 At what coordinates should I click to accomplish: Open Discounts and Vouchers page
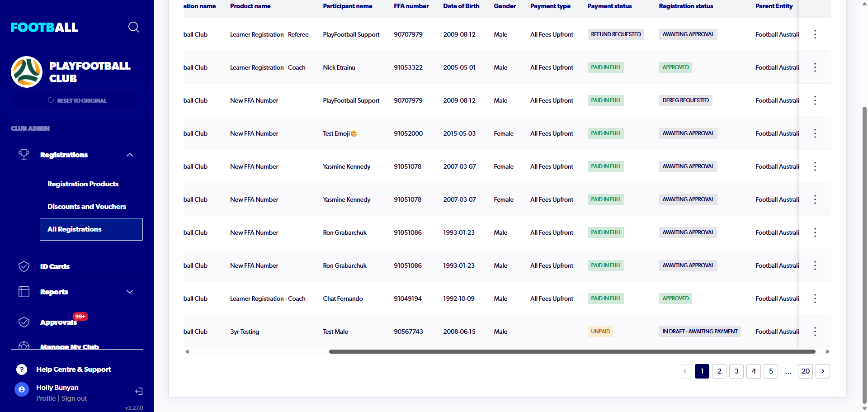click(x=87, y=207)
